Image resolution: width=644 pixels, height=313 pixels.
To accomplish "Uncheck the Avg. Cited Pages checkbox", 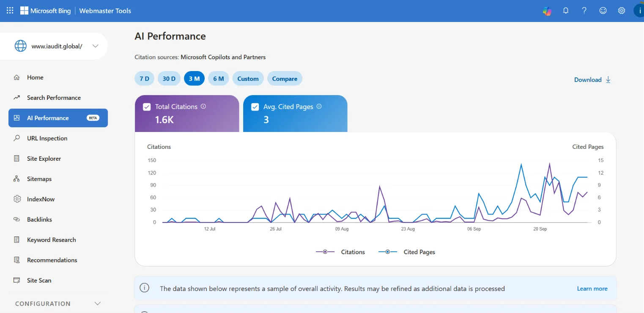I will pos(255,107).
